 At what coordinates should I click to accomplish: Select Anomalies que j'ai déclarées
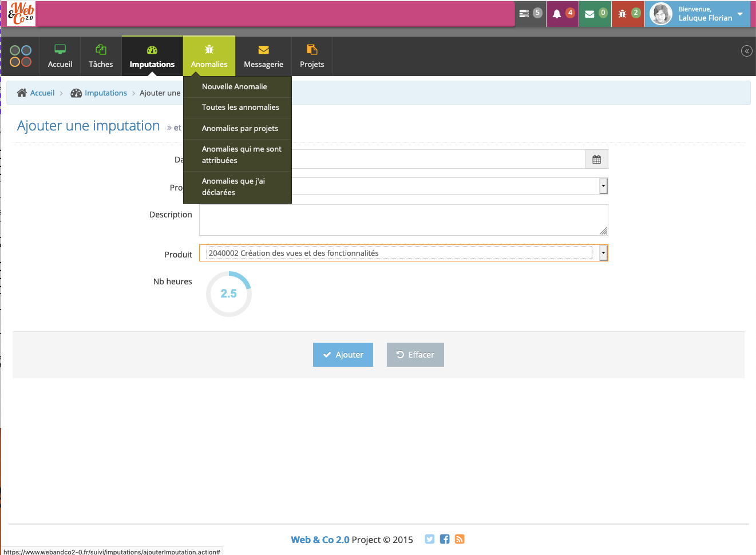[x=238, y=187]
